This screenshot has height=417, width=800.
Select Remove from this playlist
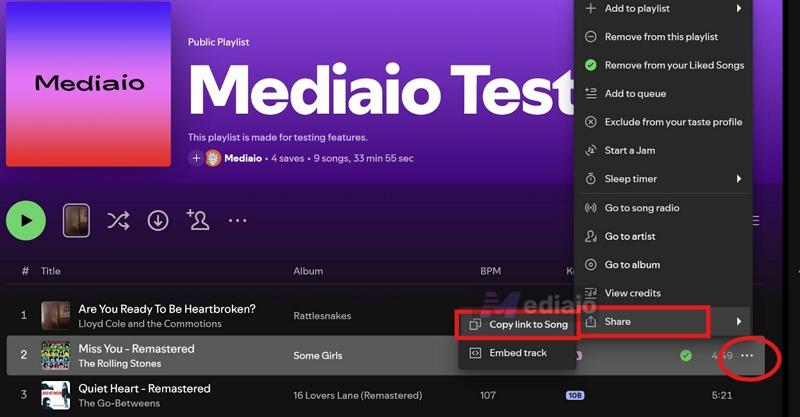(663, 37)
